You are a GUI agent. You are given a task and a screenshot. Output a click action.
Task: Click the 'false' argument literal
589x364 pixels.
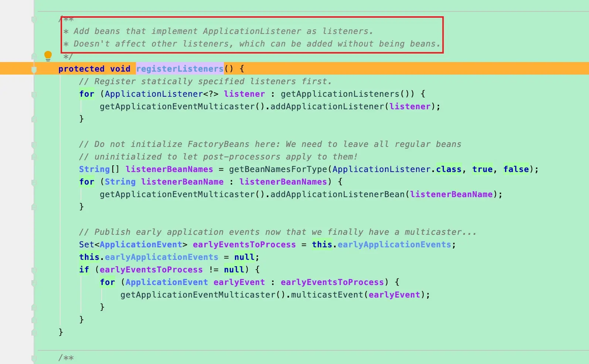coord(516,169)
